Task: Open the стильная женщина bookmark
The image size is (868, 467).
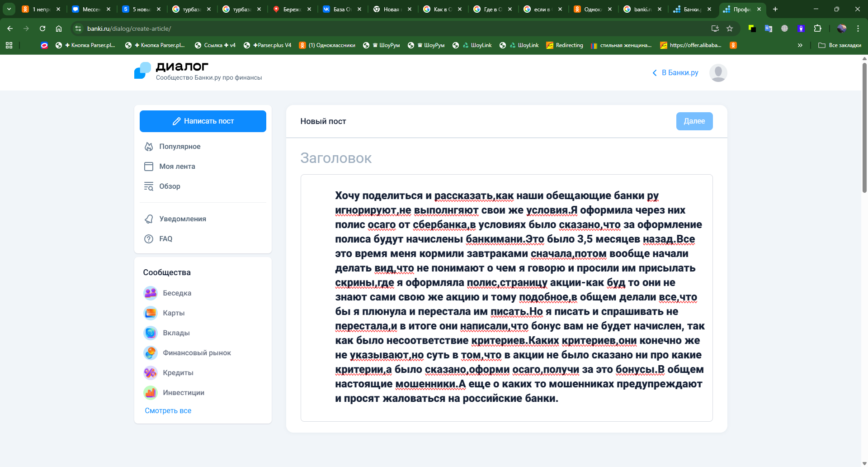Action: (x=621, y=45)
